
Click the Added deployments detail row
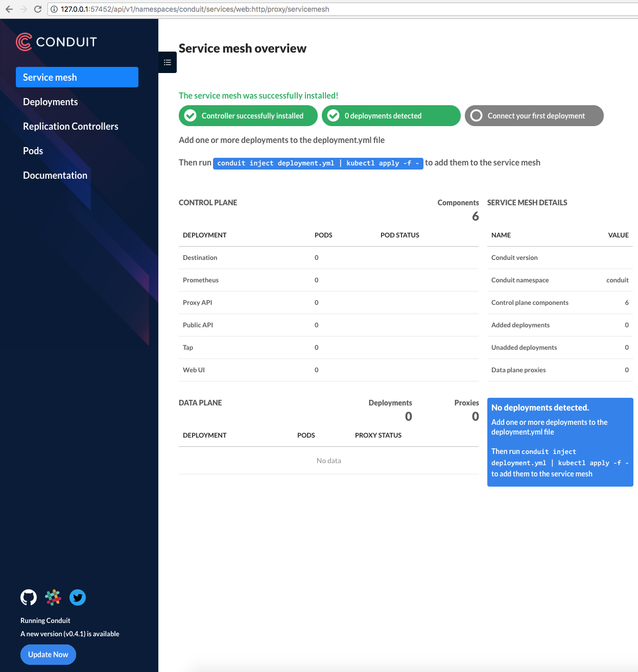[x=560, y=325]
